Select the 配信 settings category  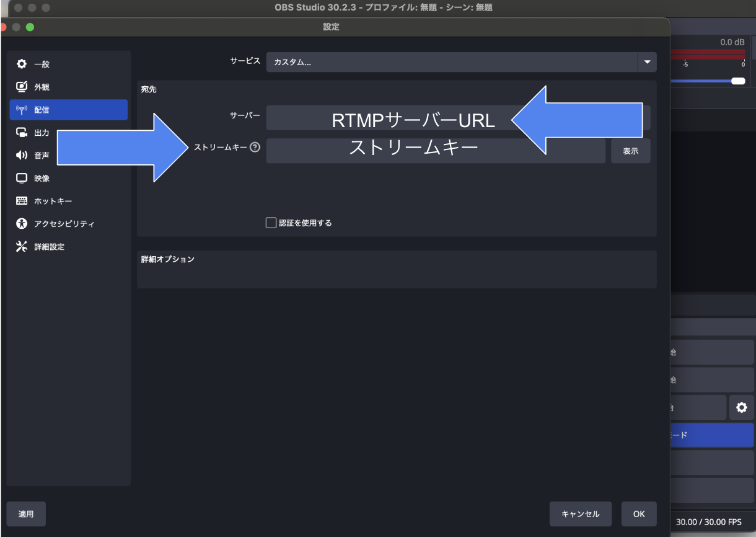tap(68, 110)
